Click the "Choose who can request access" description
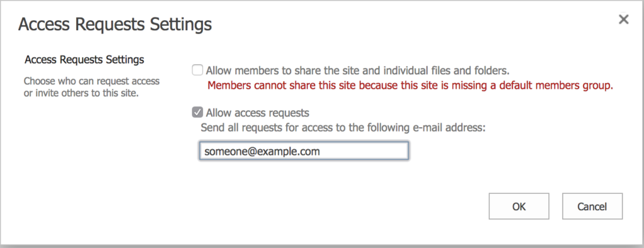This screenshot has width=644, height=248. pos(92,81)
